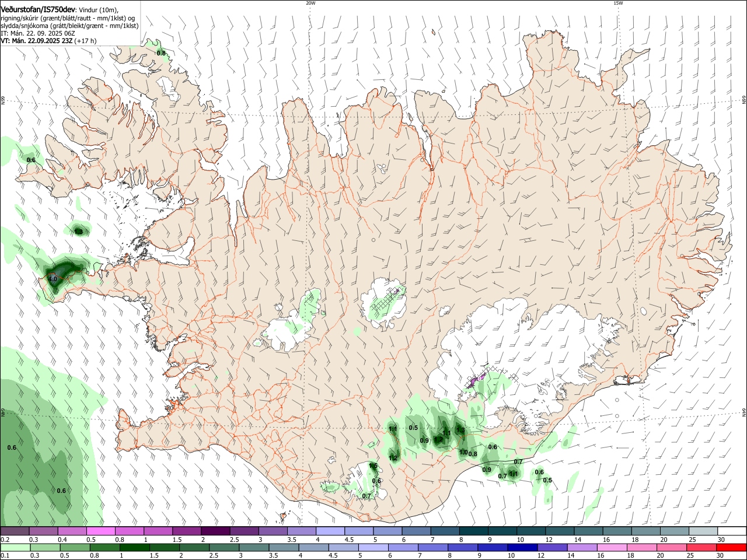Select upper legend swatch above label 1.5

point(187,531)
